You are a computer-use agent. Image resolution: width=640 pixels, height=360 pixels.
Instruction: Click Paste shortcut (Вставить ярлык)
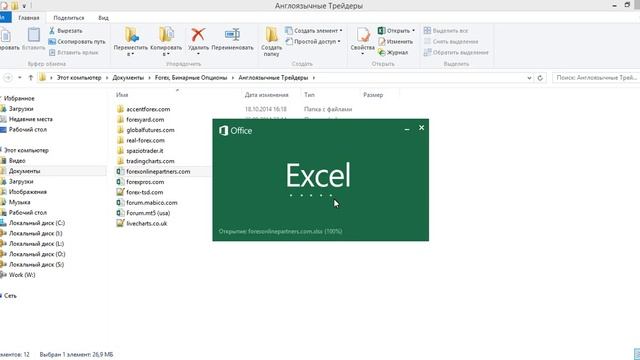[73, 53]
